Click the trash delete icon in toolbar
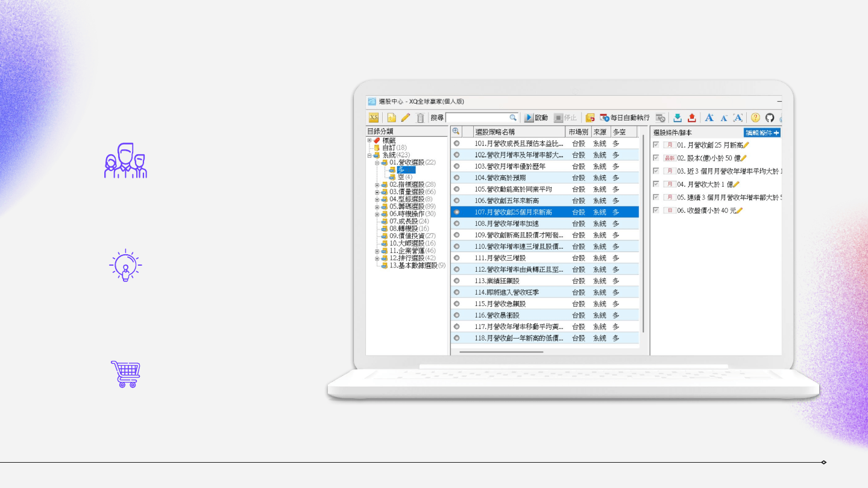 coord(420,117)
